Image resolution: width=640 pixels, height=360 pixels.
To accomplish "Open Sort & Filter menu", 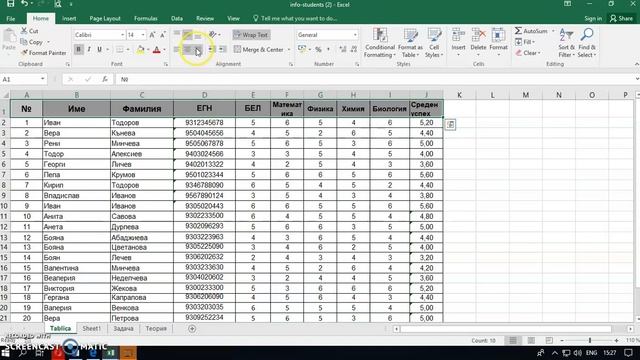I will click(567, 43).
